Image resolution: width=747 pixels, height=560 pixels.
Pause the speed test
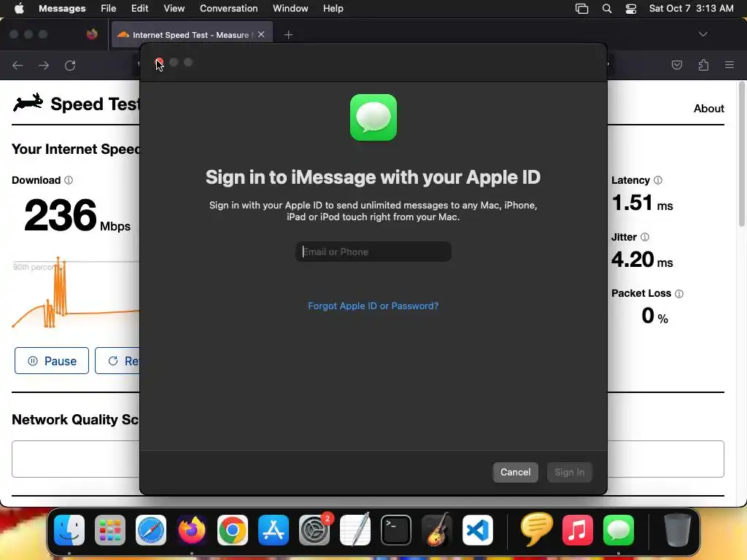pos(52,361)
